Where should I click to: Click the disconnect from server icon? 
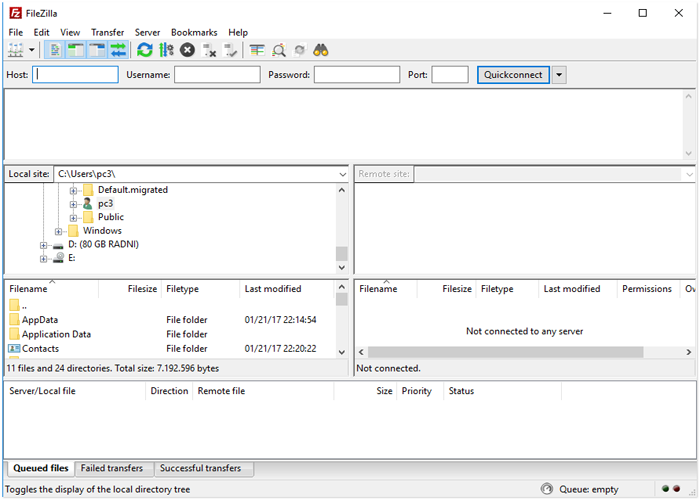click(209, 50)
